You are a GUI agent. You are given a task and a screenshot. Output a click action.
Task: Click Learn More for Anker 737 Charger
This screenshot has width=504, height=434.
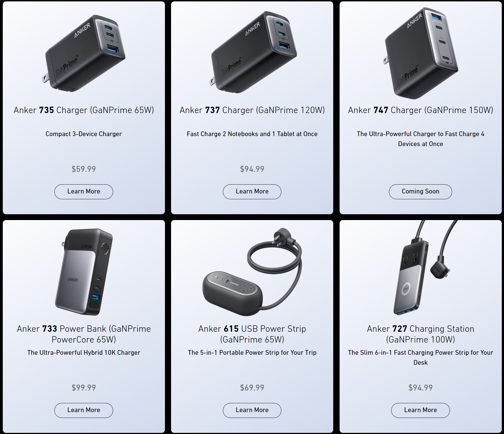pyautogui.click(x=252, y=192)
